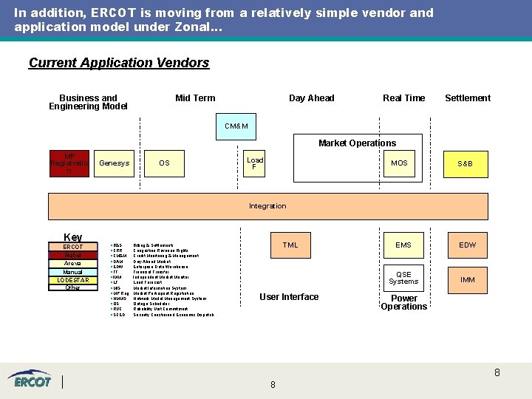Image resolution: width=532 pixels, height=399 pixels.
Task: Click the Load F box
Action: point(254,163)
